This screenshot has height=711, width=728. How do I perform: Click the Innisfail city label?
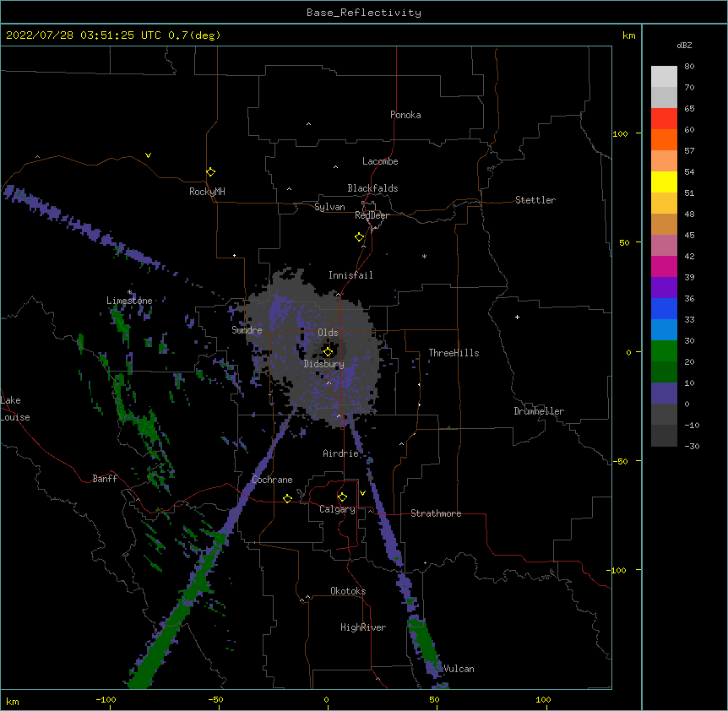coord(350,275)
